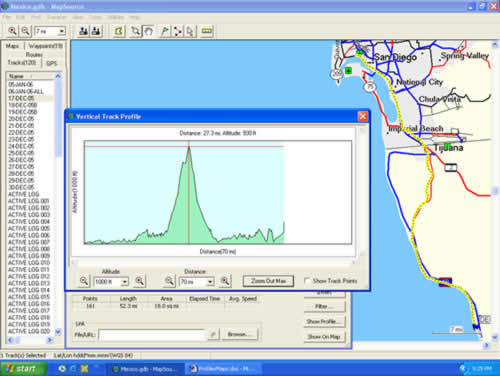
Task: Click the Show On Map button
Action: coord(324,337)
